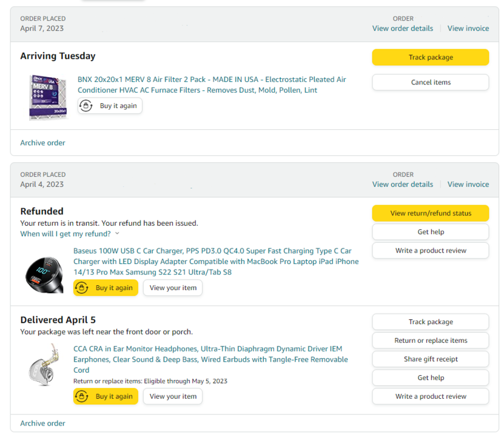Archive order containing the BNX air filter
The height and width of the screenshot is (437, 504).
tap(42, 143)
